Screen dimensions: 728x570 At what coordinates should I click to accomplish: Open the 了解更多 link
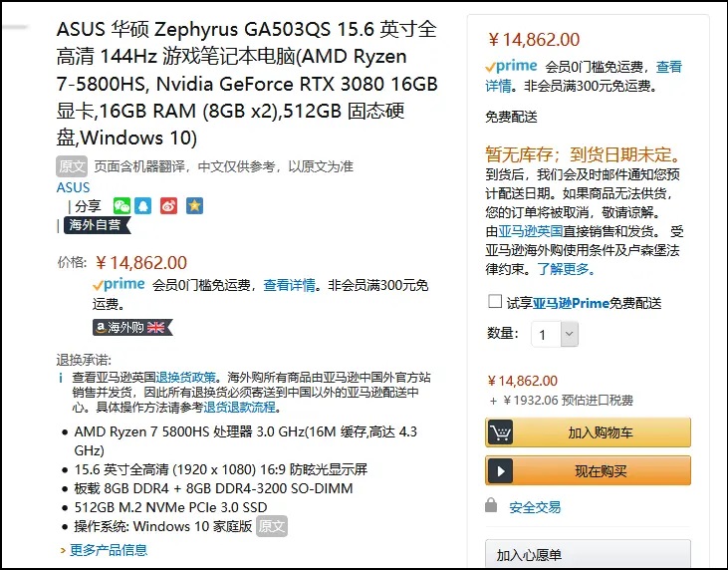point(566,269)
